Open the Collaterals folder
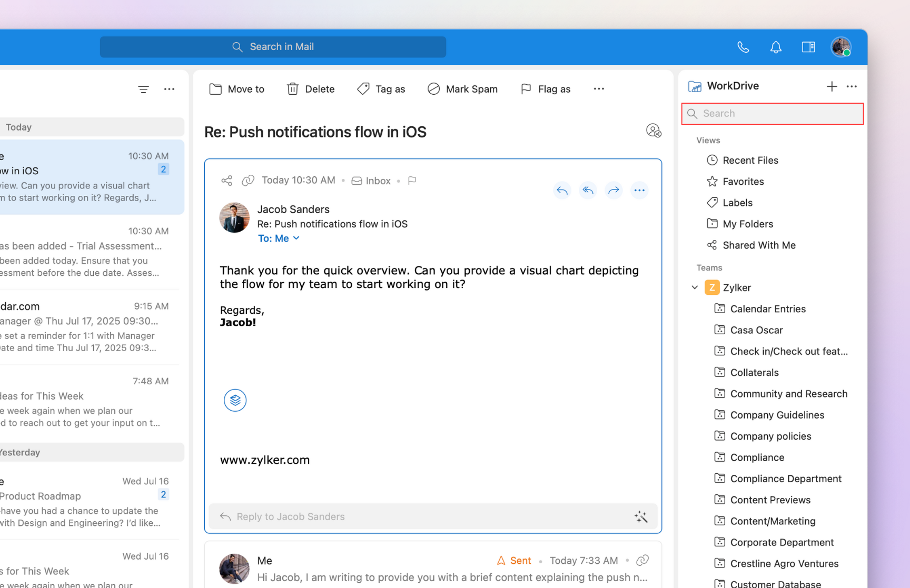 tap(746, 373)
